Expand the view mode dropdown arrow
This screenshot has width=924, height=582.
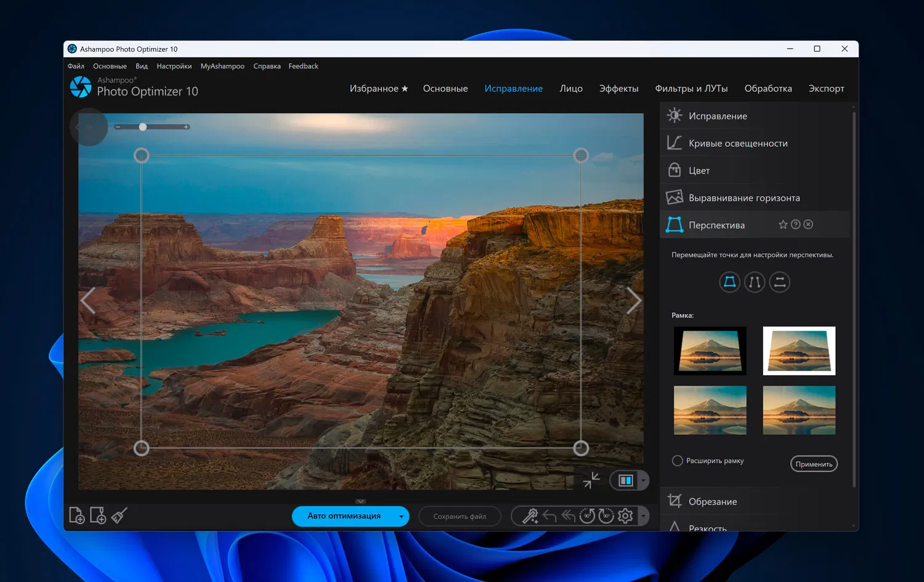(643, 480)
